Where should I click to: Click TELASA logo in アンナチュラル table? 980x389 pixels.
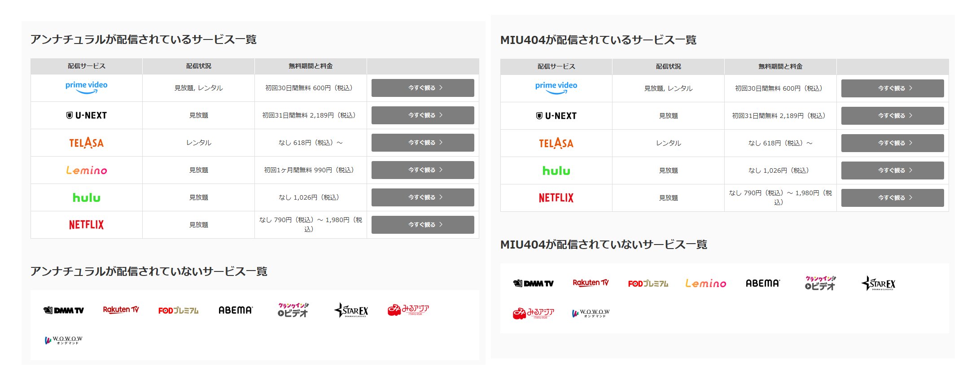[x=87, y=143]
